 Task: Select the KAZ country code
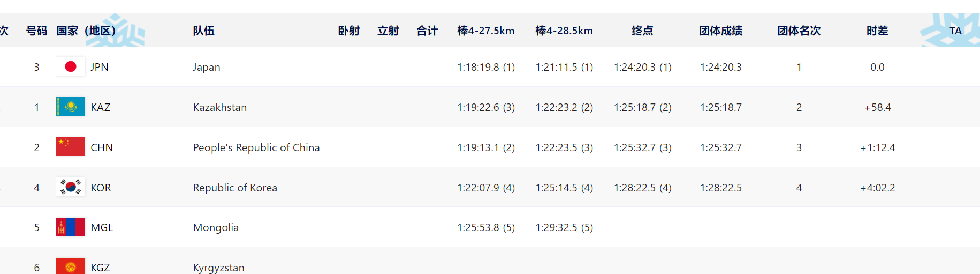pos(101,107)
